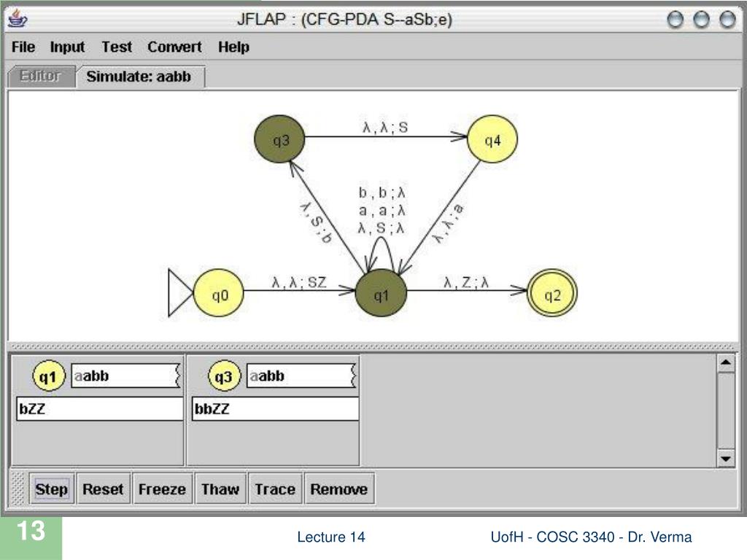
Task: Select state q4 in the automaton
Action: click(492, 139)
